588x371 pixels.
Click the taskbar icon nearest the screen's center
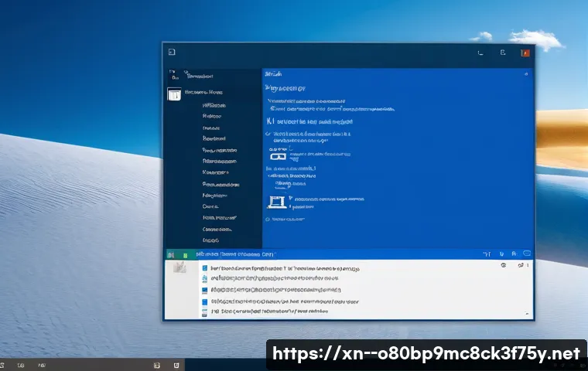(x=177, y=364)
